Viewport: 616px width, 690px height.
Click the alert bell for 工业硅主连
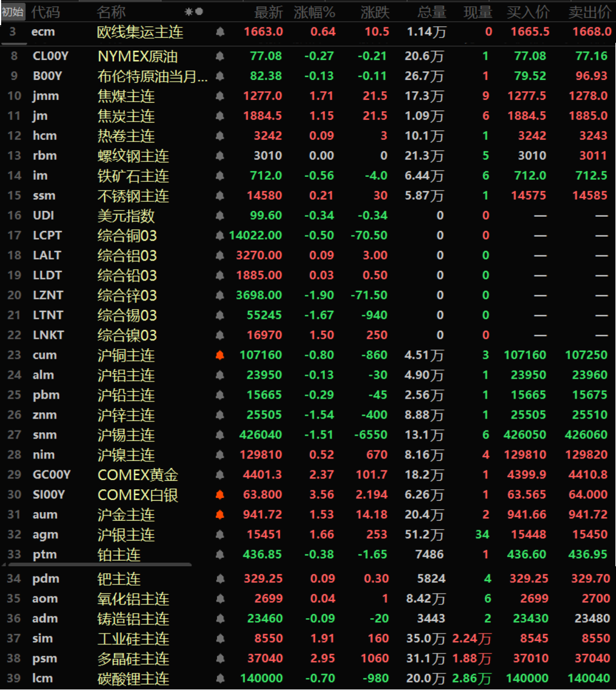click(220, 639)
